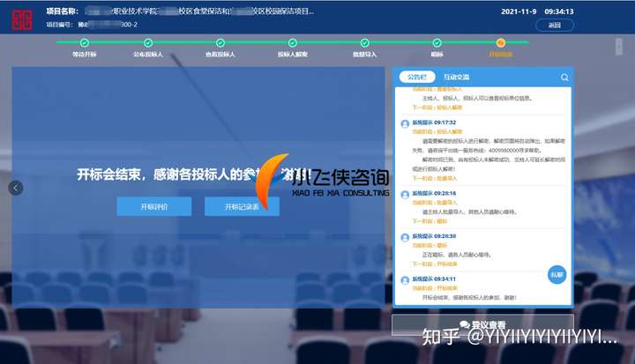635x364 pixels.
Task: Click the date 2021-11-9 text
Action: 519,11
